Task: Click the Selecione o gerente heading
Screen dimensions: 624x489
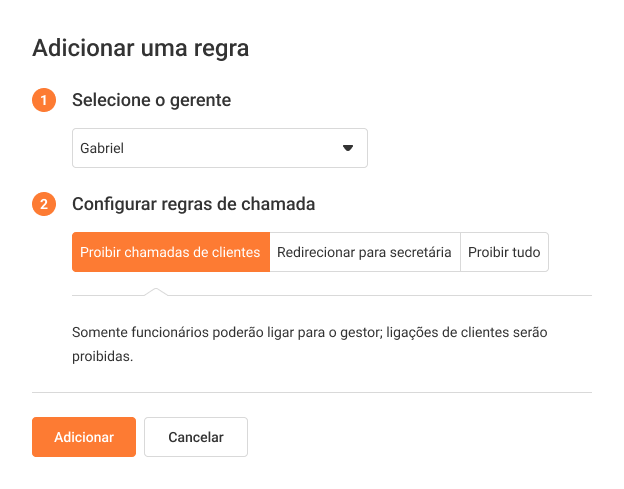Action: point(151,100)
